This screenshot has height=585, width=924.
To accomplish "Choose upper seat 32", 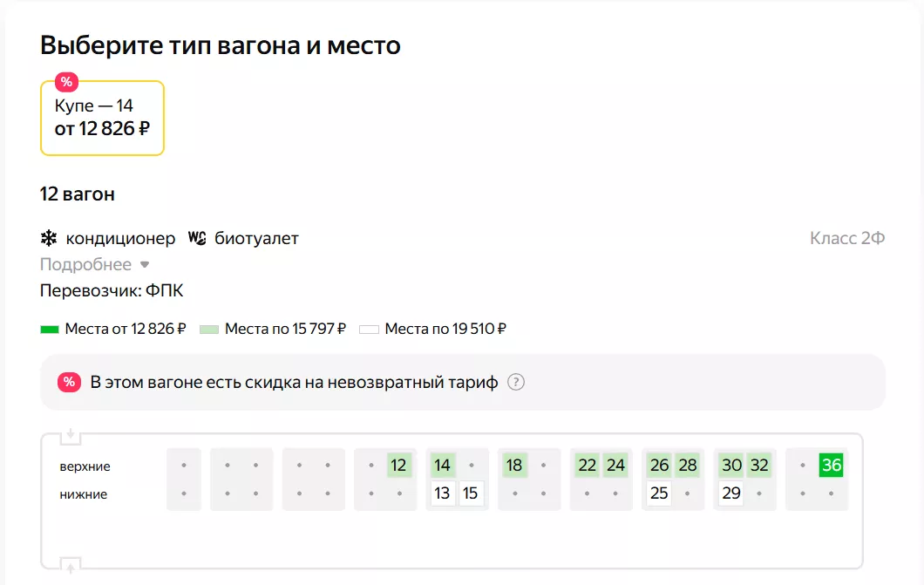I will [x=759, y=466].
